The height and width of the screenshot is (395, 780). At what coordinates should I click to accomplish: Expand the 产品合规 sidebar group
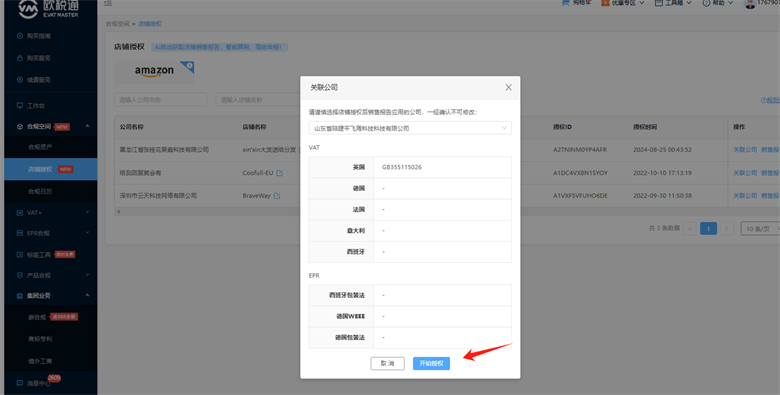[88, 275]
